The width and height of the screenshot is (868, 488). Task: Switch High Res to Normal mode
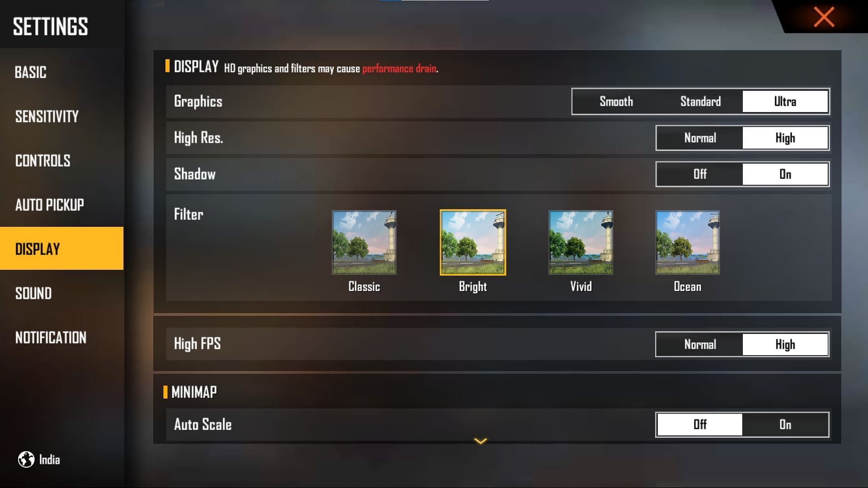click(x=699, y=137)
